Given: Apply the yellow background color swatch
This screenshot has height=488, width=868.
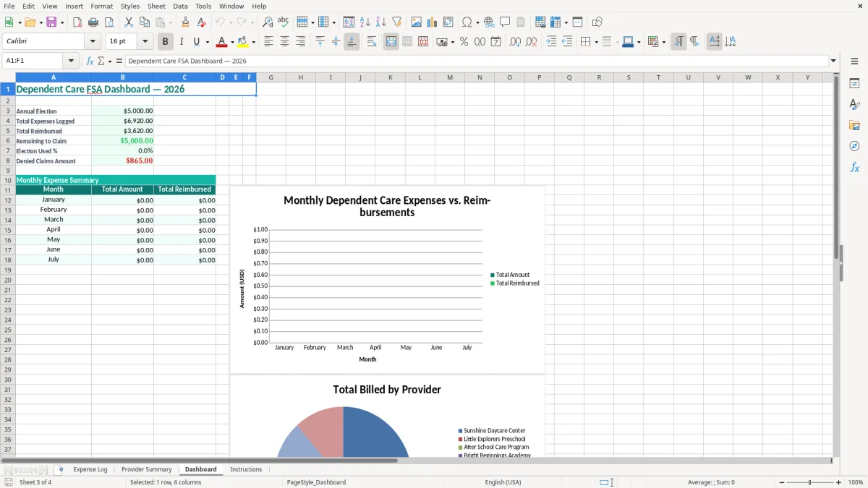Looking at the screenshot, I should click(243, 42).
